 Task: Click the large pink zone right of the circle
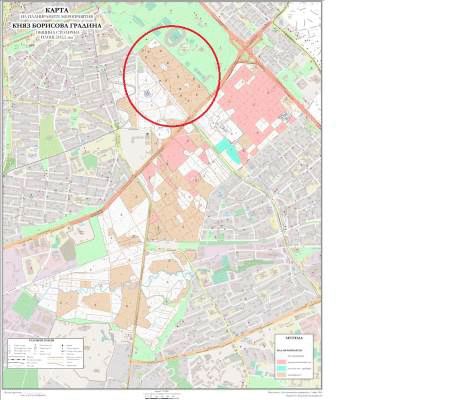[x=253, y=100]
